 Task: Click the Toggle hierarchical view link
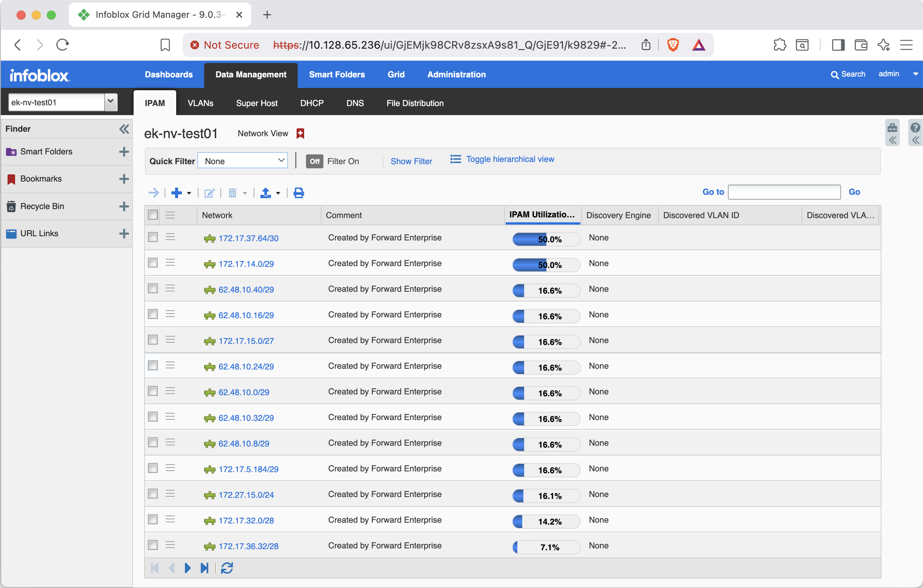[510, 159]
